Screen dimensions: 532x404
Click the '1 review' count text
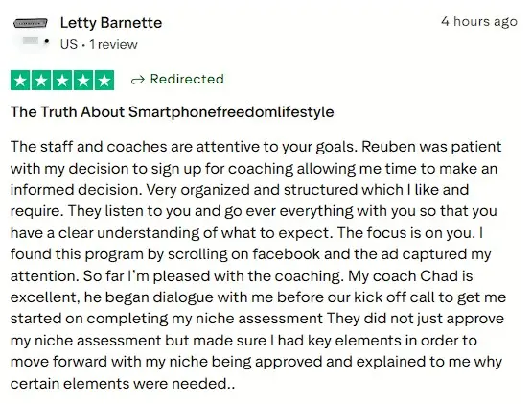click(113, 44)
